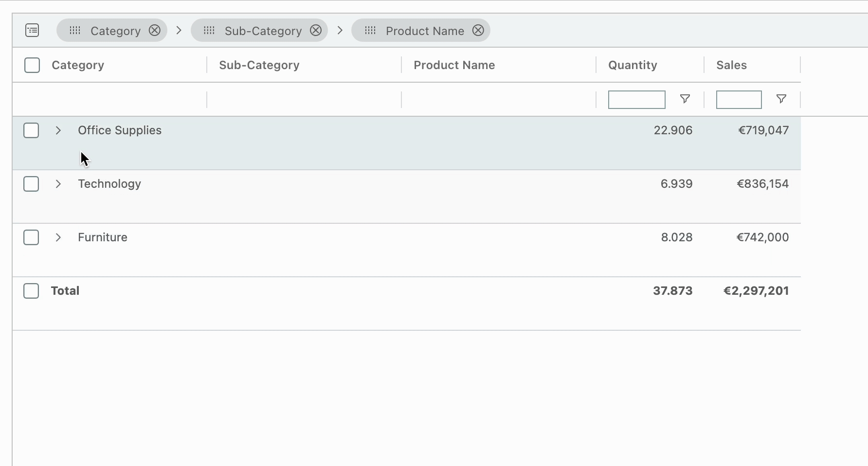Expand the Furniture group row

(58, 237)
